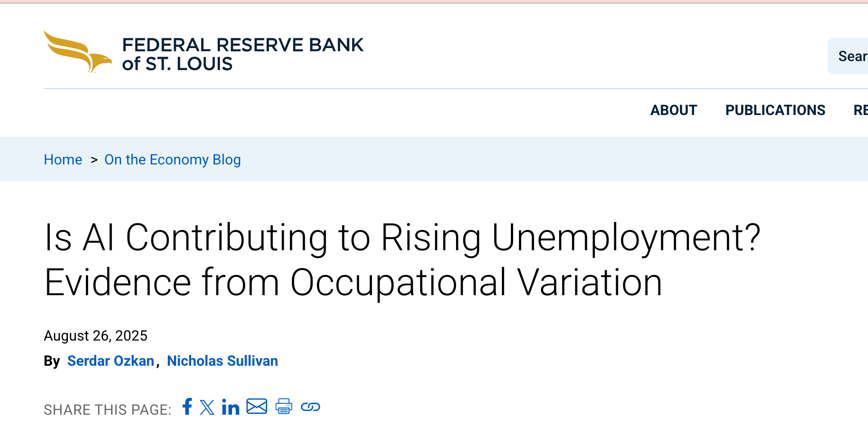Click the SHARE THIS PAGE label
The image size is (868, 443).
(x=107, y=410)
